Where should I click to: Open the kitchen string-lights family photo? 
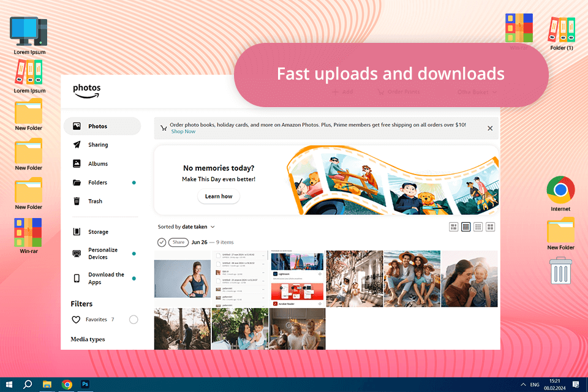[298, 329]
